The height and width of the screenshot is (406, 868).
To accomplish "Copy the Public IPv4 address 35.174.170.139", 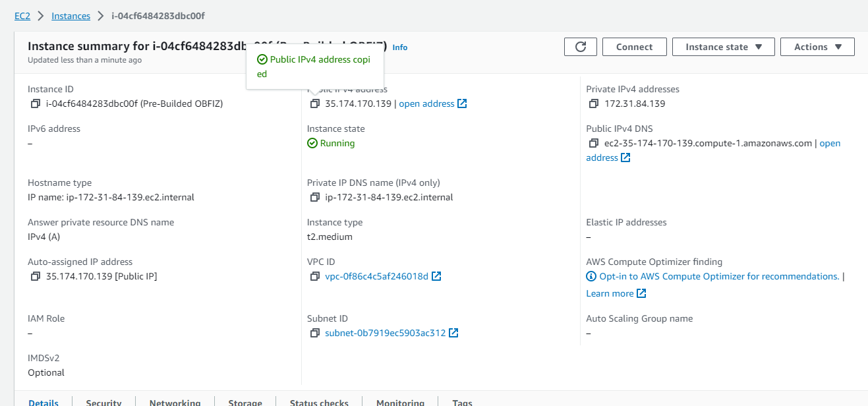I will click(315, 103).
